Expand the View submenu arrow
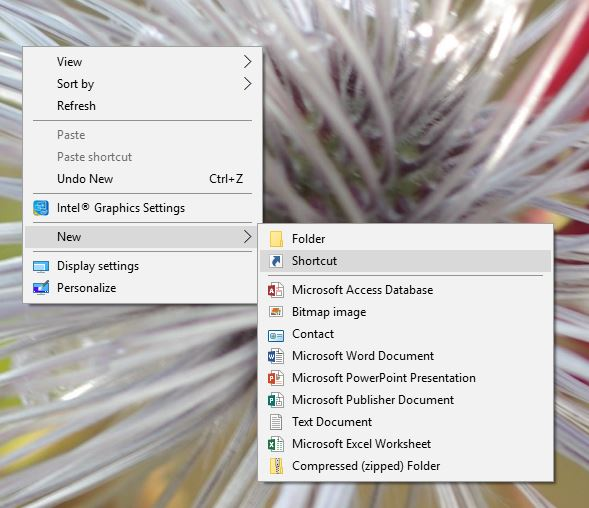The image size is (589, 508). [x=247, y=62]
